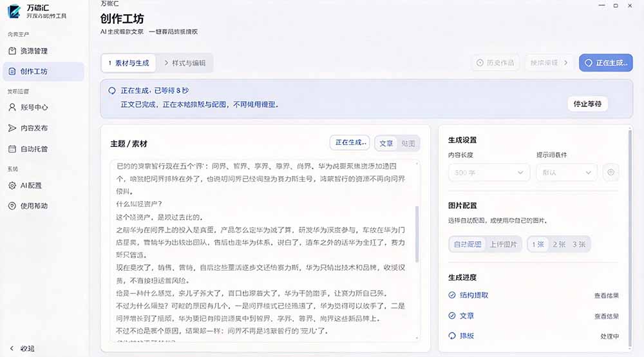This screenshot has width=644, height=357.
Task: Select 3 张 image count
Action: tap(579, 244)
